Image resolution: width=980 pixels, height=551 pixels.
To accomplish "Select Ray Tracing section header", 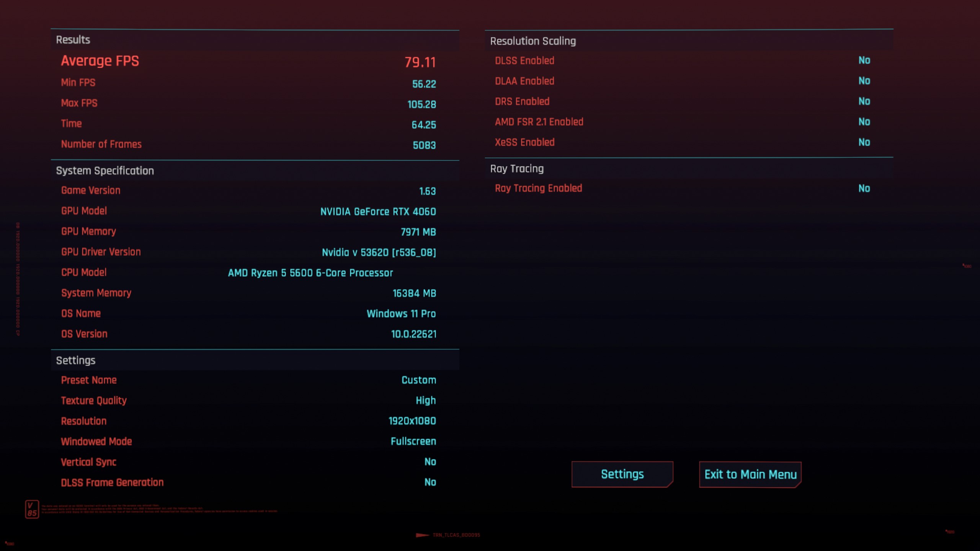I will click(516, 168).
